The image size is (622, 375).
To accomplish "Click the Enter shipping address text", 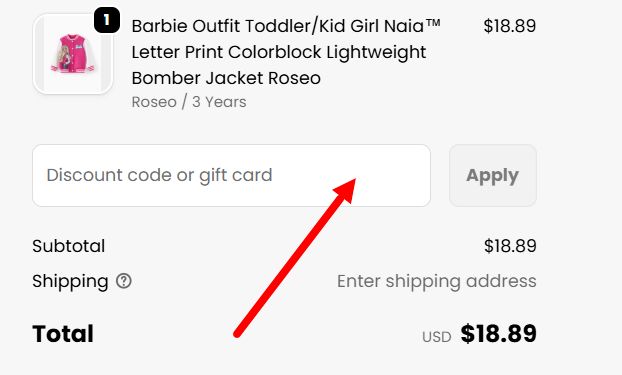I will pos(437,281).
